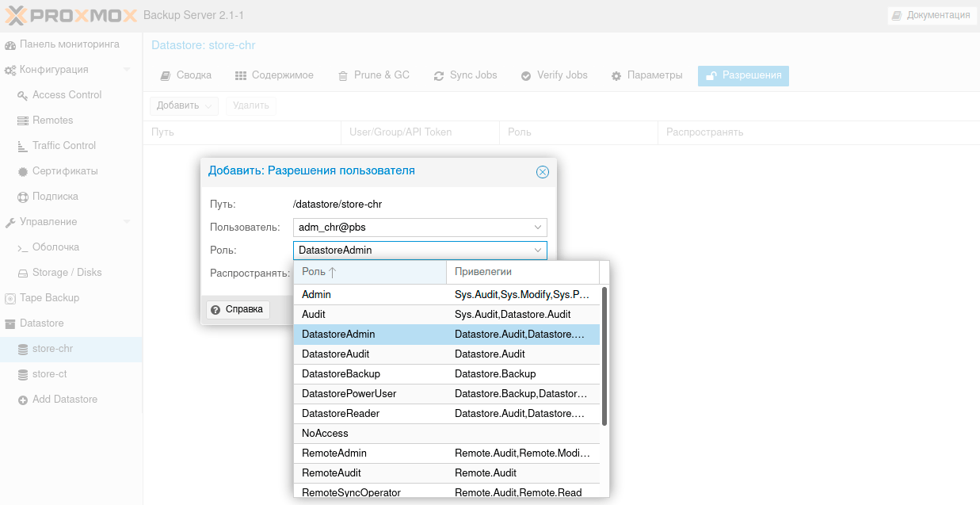Screen dimensions: 980x505
Task: Switch to the Prune & GC tab
Action: 373,75
